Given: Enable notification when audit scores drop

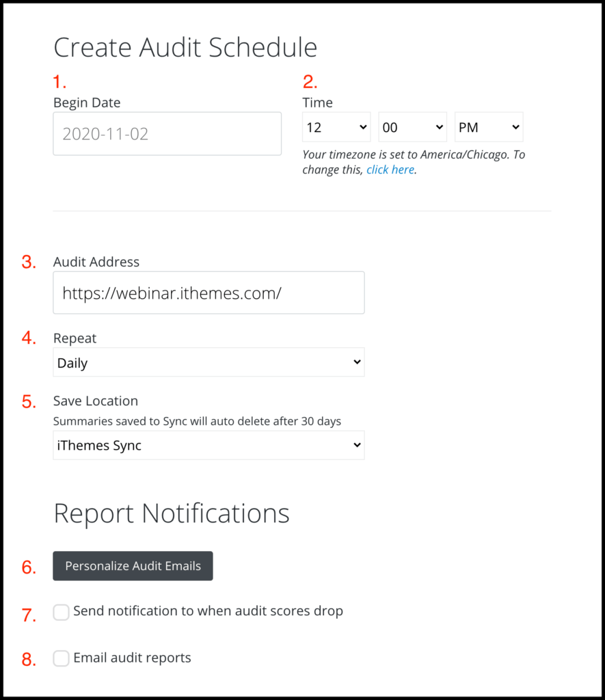Looking at the screenshot, I should [61, 612].
